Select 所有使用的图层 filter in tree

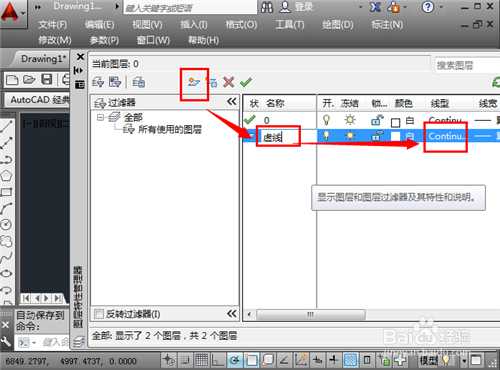(x=170, y=129)
